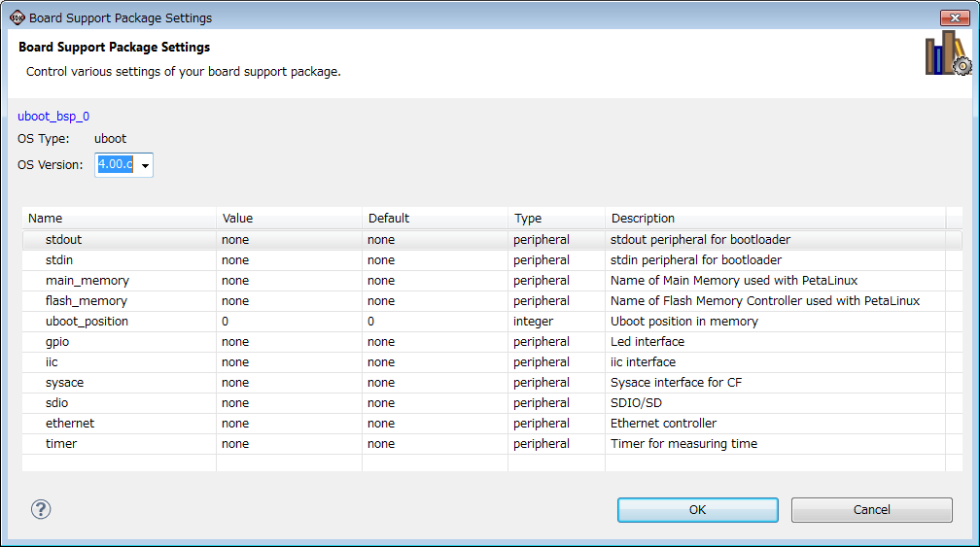980x547 pixels.
Task: Click the books and gear BSP icon
Action: (947, 53)
